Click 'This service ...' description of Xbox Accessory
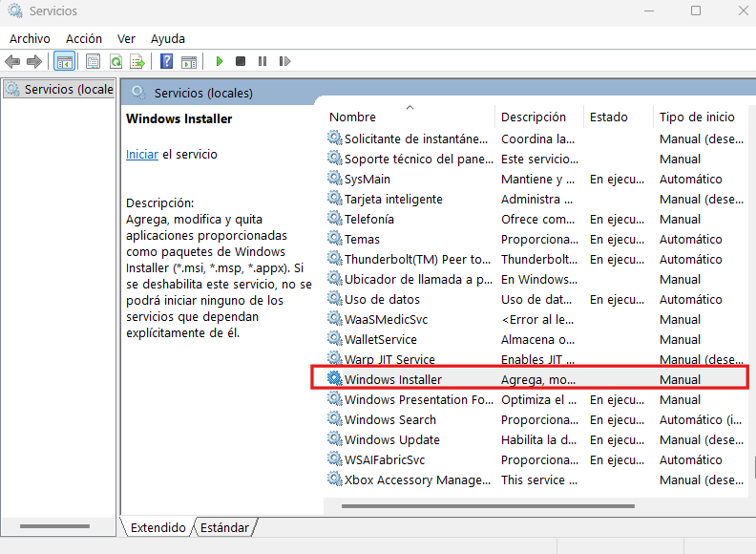756x554 pixels. (x=539, y=480)
